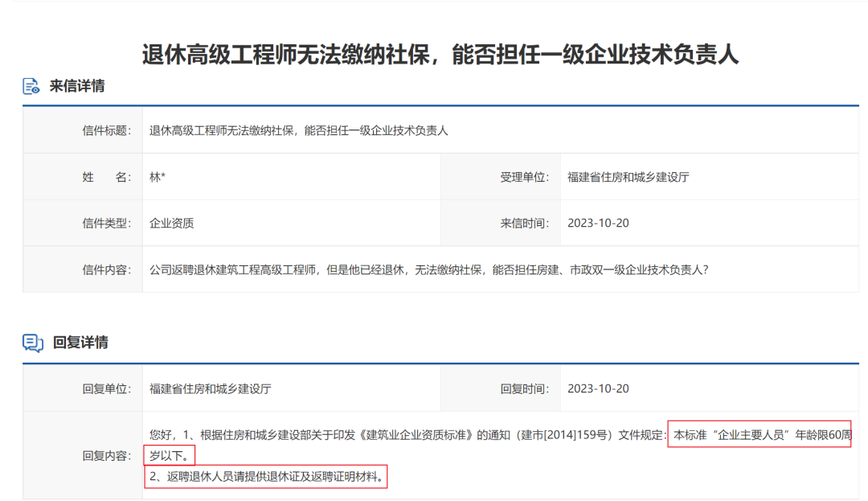Viewport: 868px width, 501px height.
Task: Click the 受理单位 field label
Action: [x=524, y=177]
